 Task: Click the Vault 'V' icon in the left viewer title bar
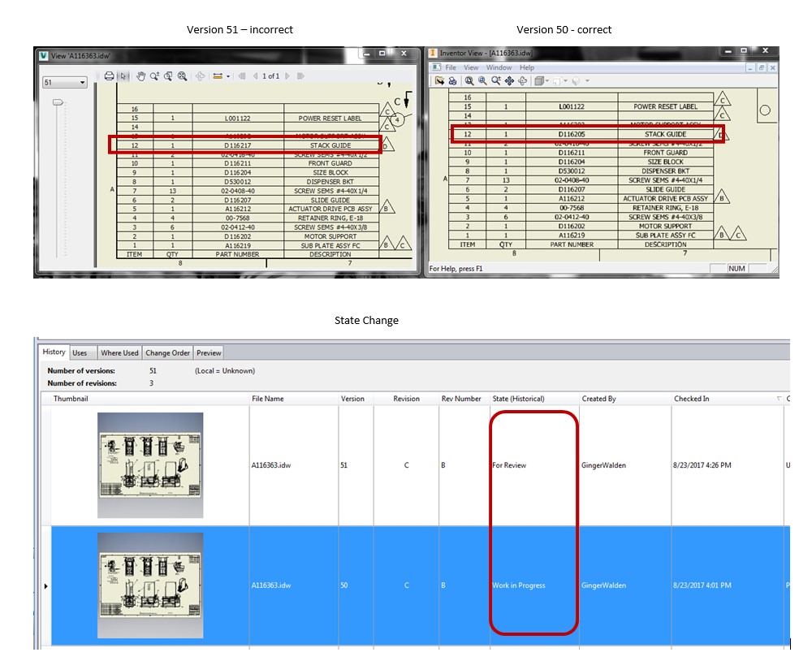tap(44, 55)
